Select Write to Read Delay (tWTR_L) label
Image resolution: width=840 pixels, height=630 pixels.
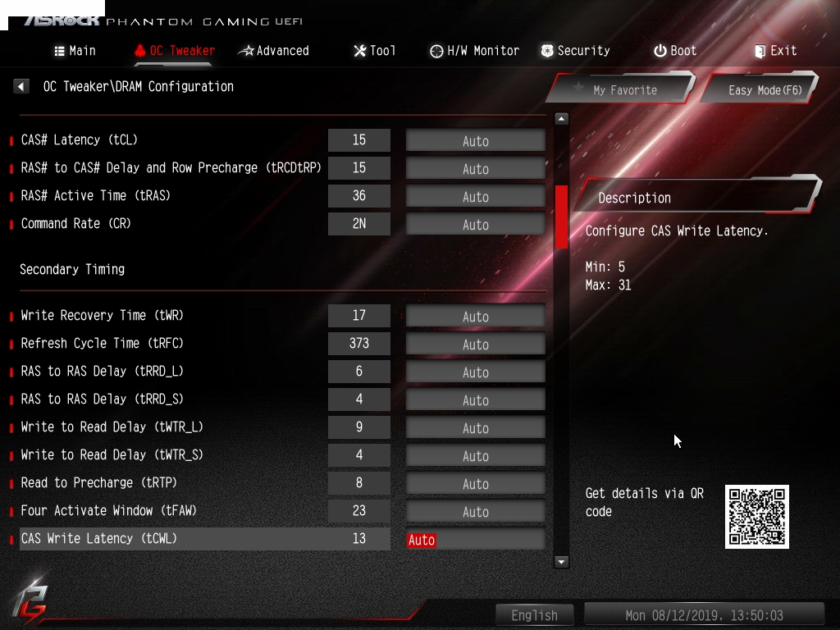tap(112, 427)
